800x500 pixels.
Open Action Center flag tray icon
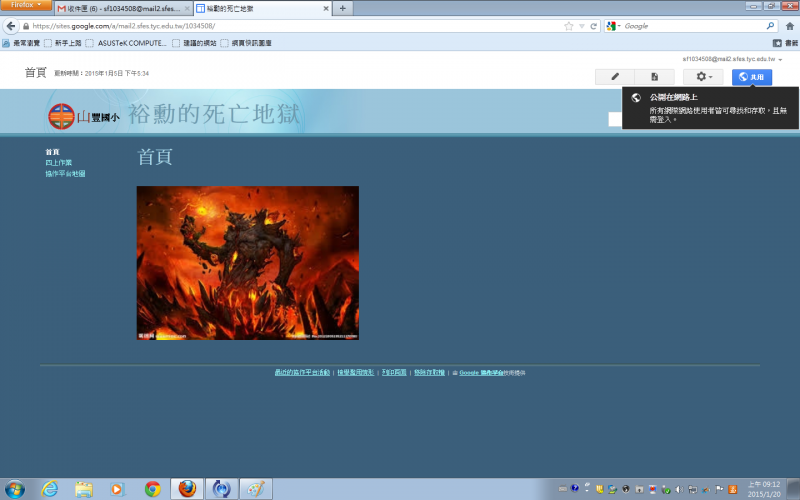tap(719, 489)
